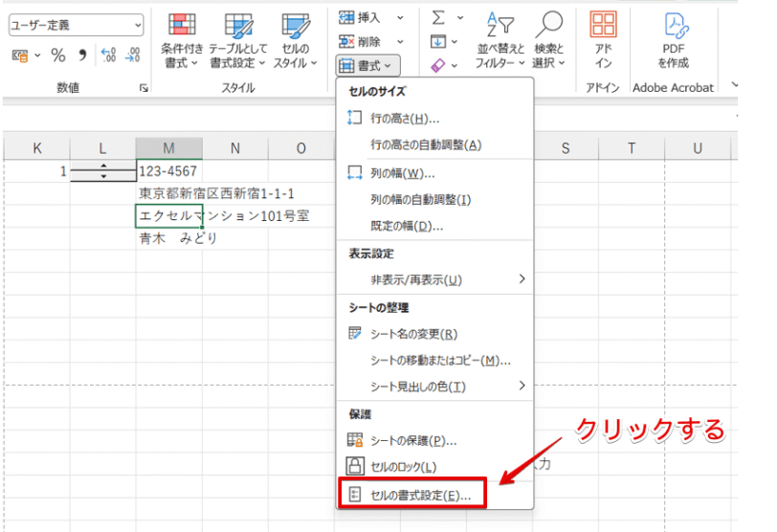Click PDFを作成 Adobe Acrobat button
777x532 pixels.
coord(674,40)
